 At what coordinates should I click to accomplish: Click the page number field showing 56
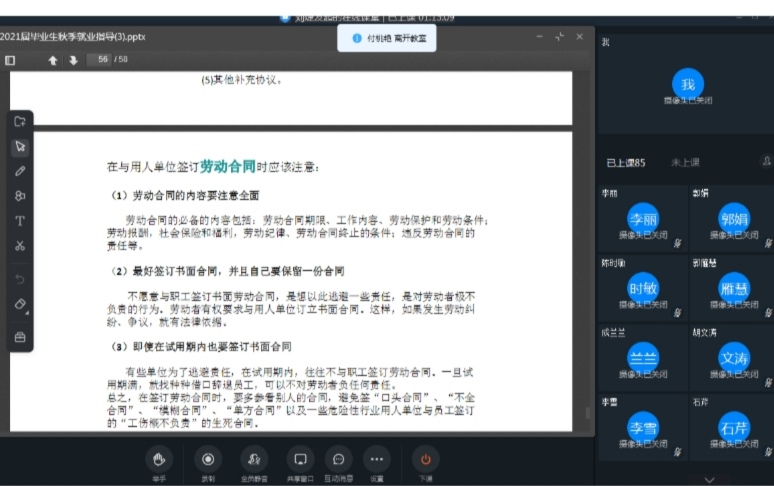100,60
